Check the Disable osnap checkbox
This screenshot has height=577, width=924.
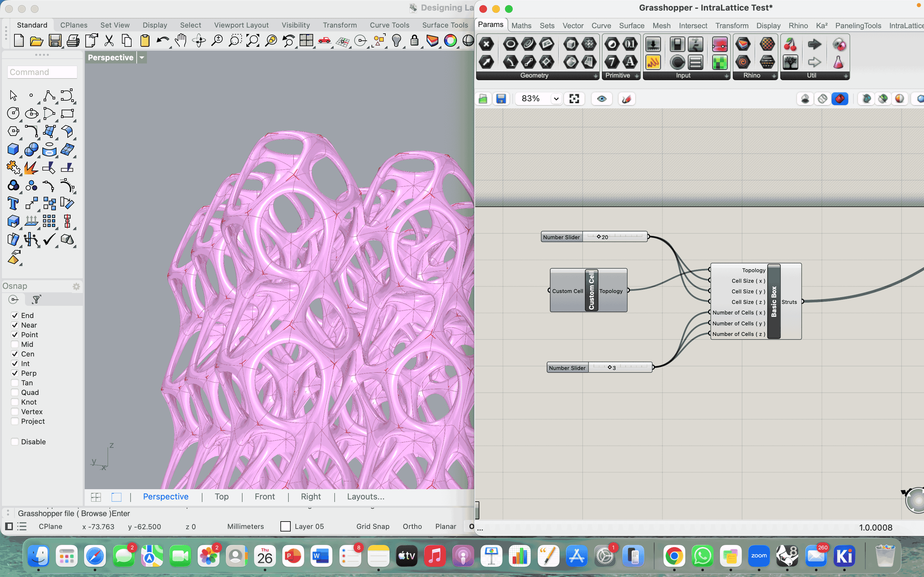[15, 441]
